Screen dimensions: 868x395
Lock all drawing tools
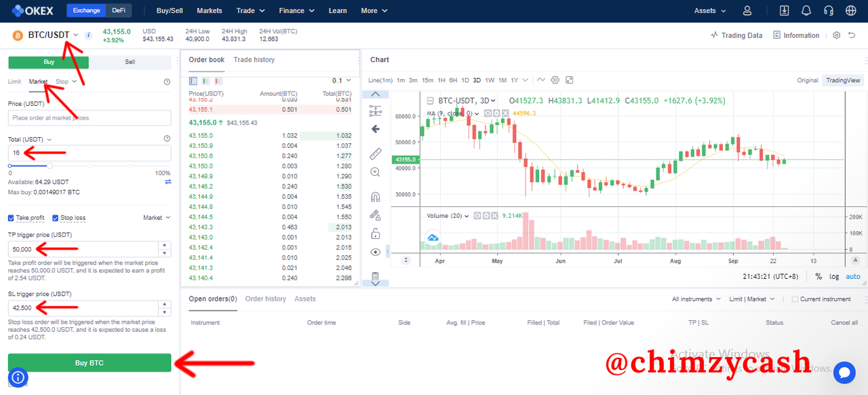coord(376,233)
